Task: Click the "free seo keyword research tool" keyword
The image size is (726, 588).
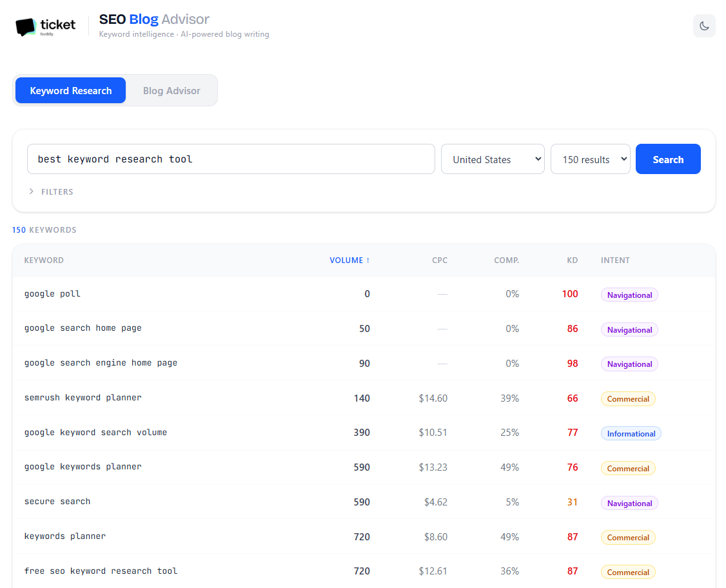Action: coord(101,571)
